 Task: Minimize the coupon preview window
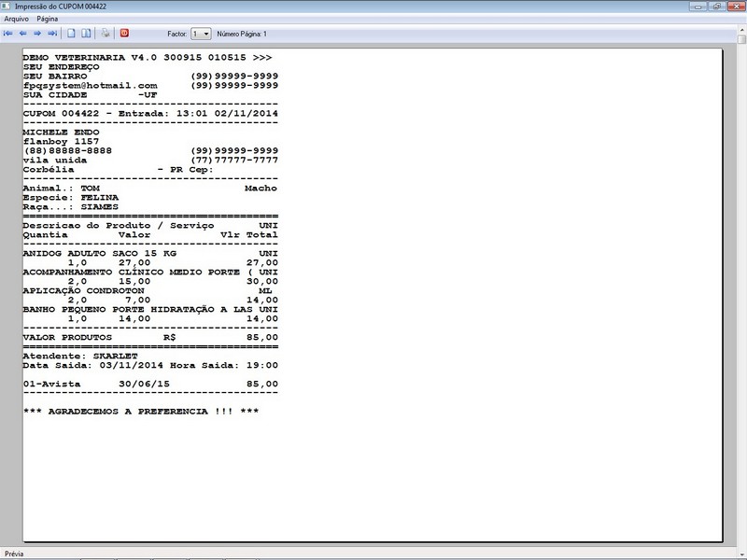coord(698,7)
